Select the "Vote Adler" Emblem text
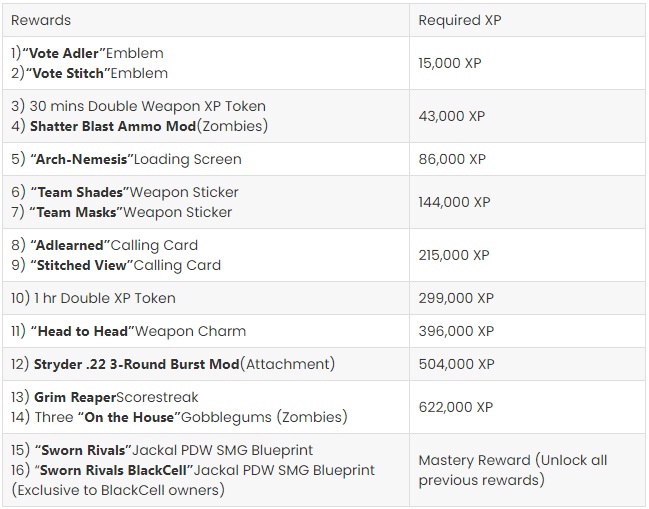Screen dimensions: 649x509 [x=87, y=53]
